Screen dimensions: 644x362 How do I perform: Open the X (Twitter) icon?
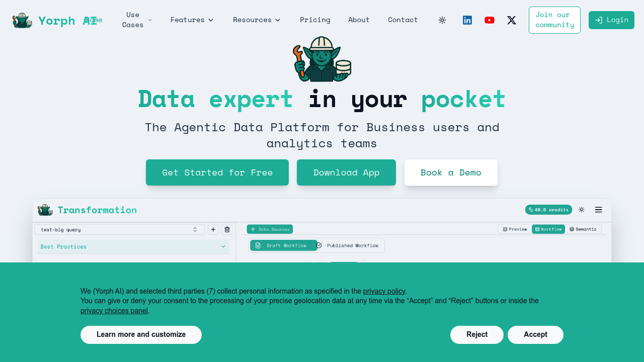tap(512, 20)
